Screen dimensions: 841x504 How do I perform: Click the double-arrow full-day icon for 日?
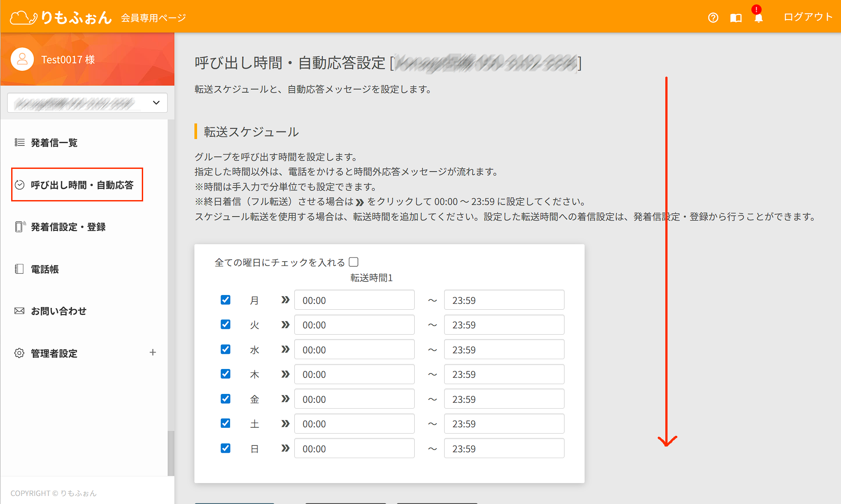click(285, 448)
